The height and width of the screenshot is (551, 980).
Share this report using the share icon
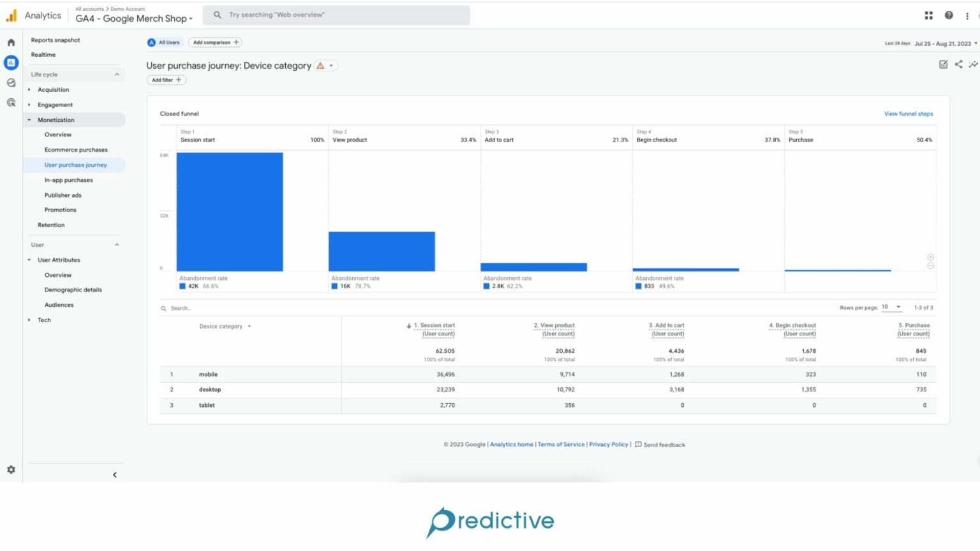coord(958,64)
